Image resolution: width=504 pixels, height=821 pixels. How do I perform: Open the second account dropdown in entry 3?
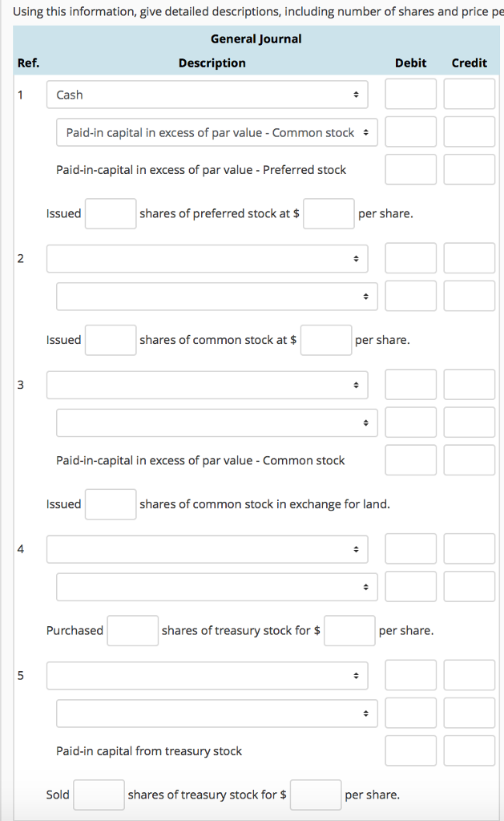point(216,422)
